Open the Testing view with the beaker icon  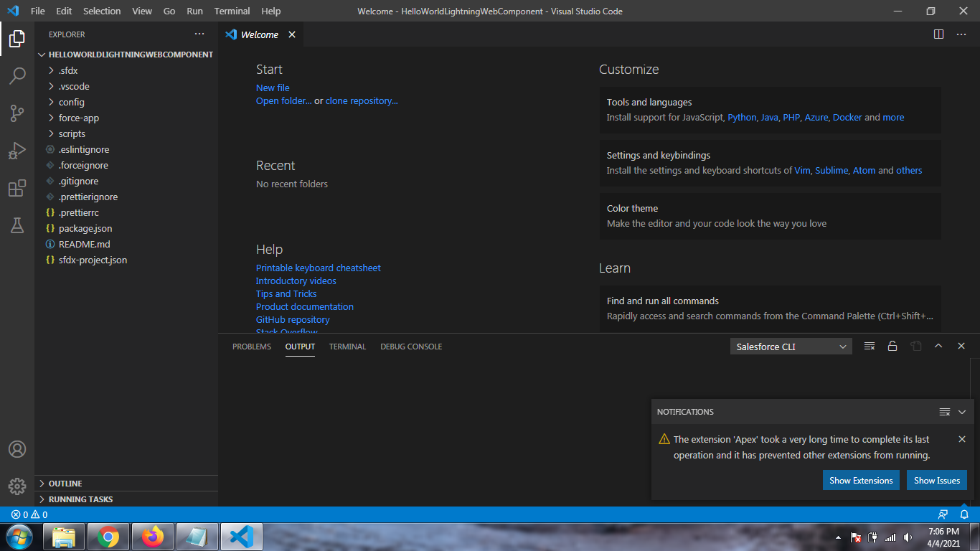pos(17,225)
